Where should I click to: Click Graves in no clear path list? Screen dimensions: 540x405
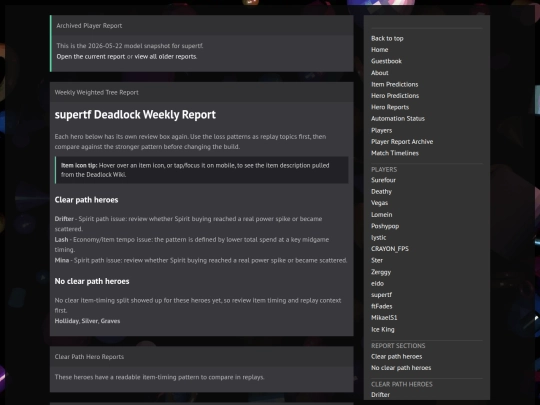tap(110, 321)
